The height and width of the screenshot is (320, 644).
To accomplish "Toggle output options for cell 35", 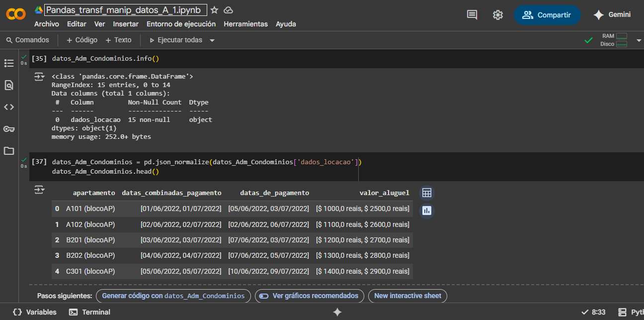I will pyautogui.click(x=39, y=77).
